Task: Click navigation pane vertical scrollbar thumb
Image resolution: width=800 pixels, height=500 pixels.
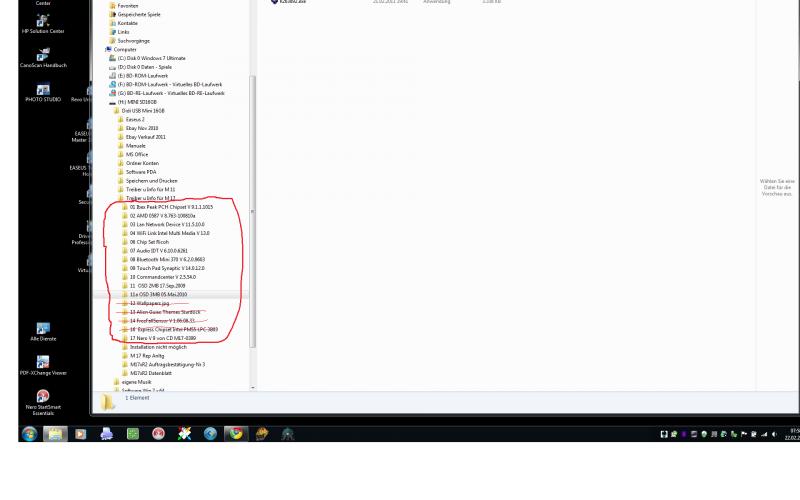Action: 253,212
